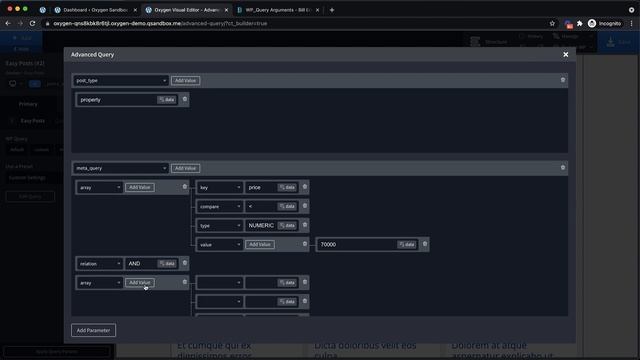Delete the property value with its trash icon

[x=184, y=99]
